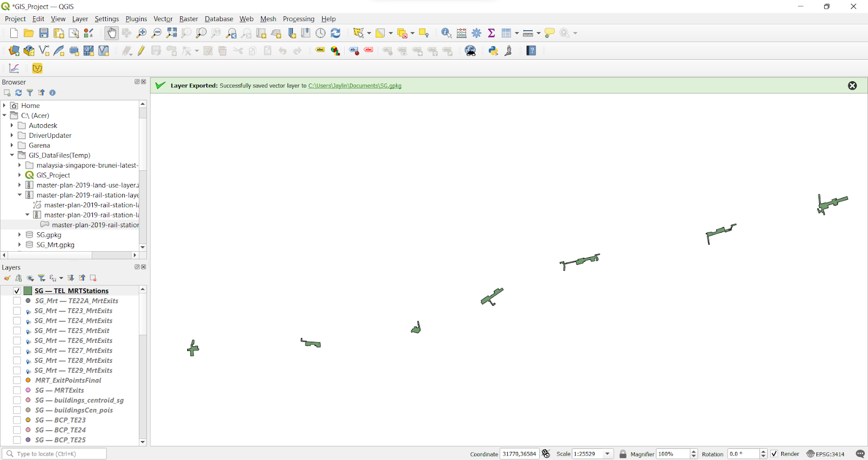Save the project with the floppy disk icon
Screen dimensions: 868x460
click(44, 33)
